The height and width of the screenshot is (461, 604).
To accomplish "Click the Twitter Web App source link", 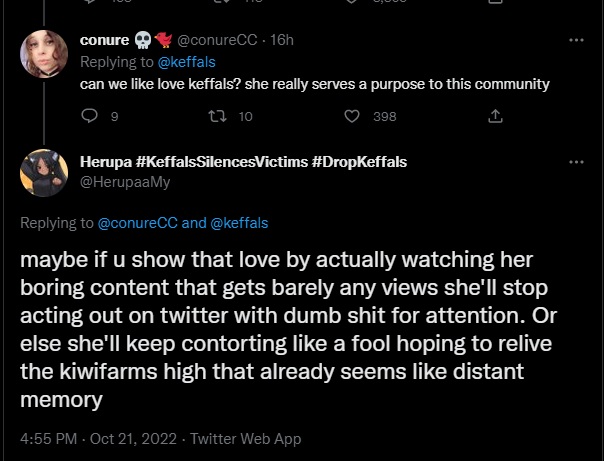I will tap(245, 438).
